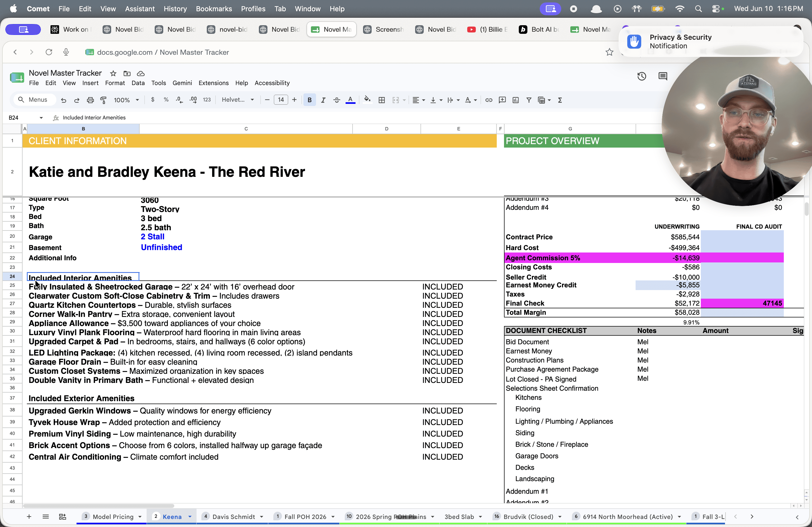Increase decimal places icon
812x527 pixels.
[x=193, y=100]
